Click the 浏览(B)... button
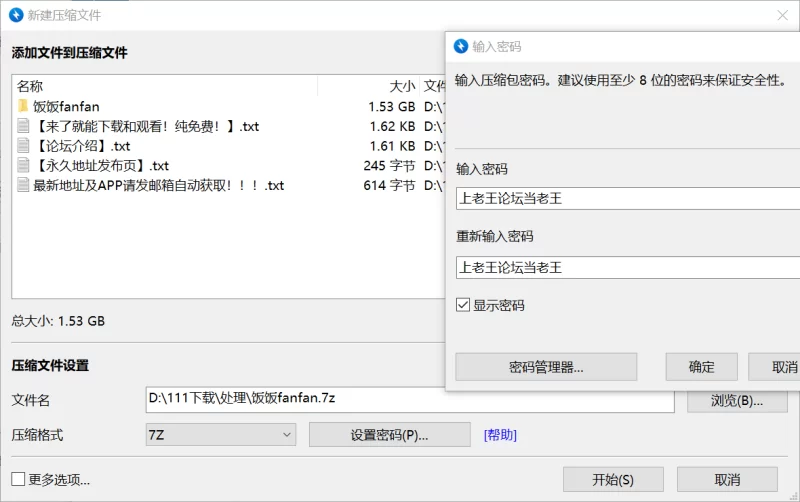Screen dimensions: 800x502 tap(737, 401)
